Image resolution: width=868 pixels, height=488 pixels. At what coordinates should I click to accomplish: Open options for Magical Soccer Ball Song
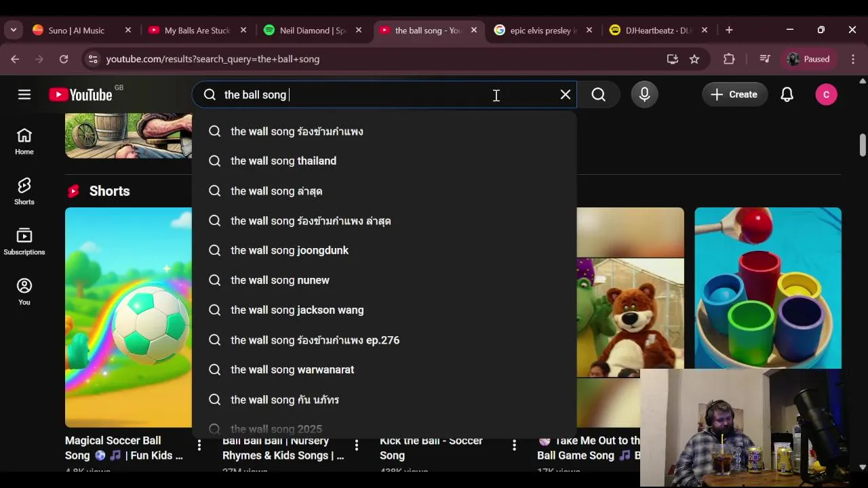199,445
